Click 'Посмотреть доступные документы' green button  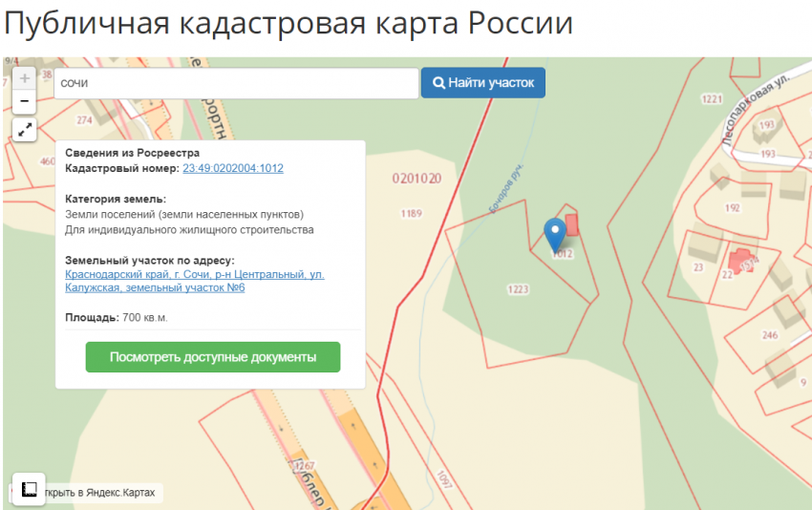click(x=212, y=357)
